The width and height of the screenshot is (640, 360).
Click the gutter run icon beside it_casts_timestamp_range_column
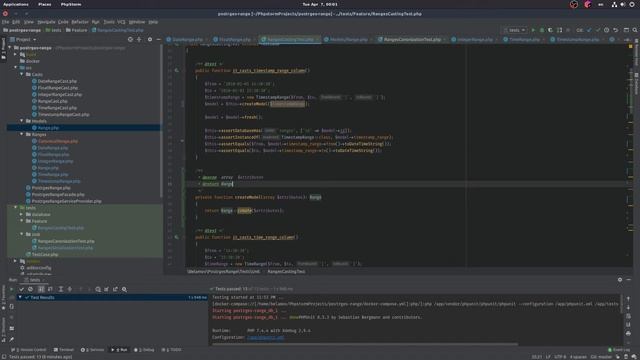(176, 70)
